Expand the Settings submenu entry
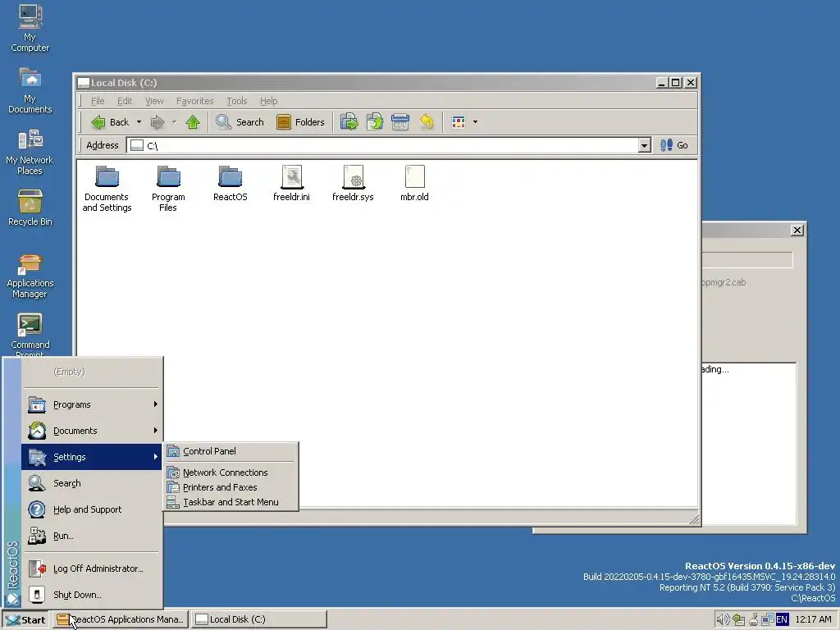840x630 pixels. pos(92,457)
